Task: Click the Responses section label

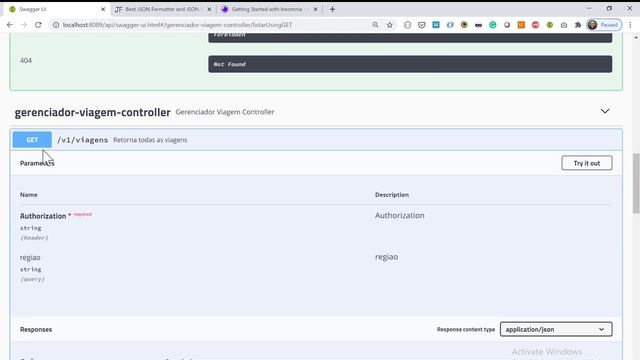Action: [36, 329]
